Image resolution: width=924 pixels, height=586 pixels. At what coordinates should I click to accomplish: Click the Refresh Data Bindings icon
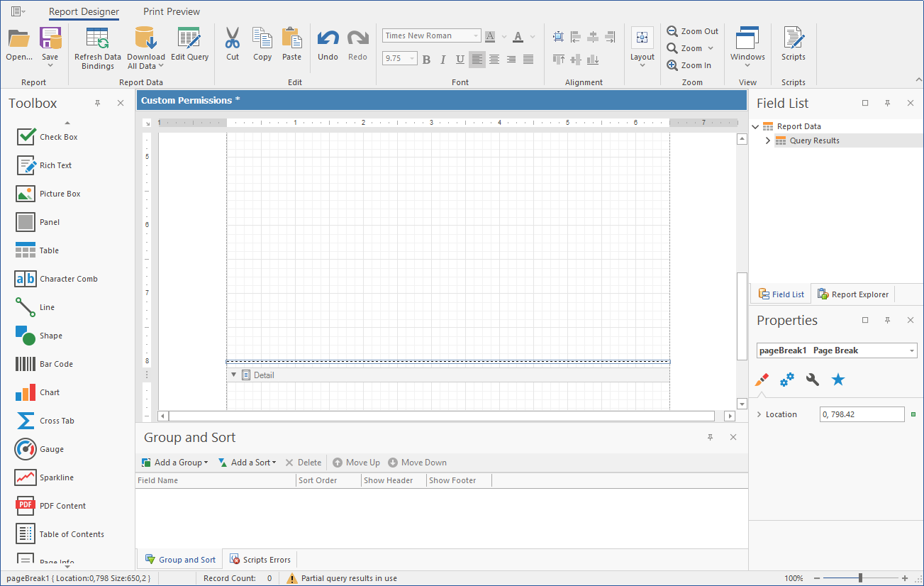tap(97, 38)
